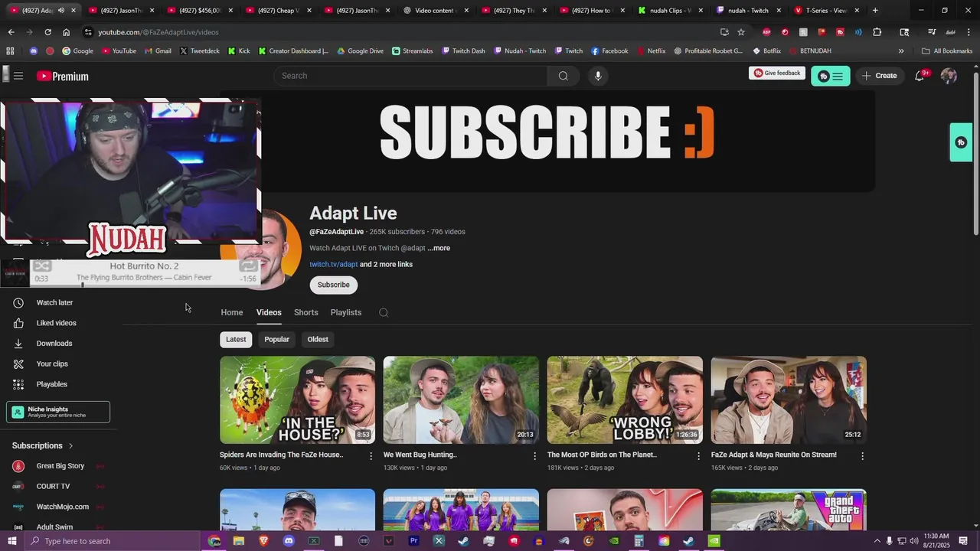The image size is (980, 551).
Task: Open Playables in sidebar
Action: coord(51,384)
